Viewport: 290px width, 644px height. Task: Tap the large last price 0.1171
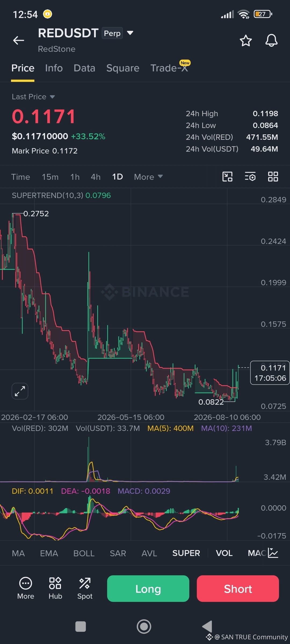(44, 116)
